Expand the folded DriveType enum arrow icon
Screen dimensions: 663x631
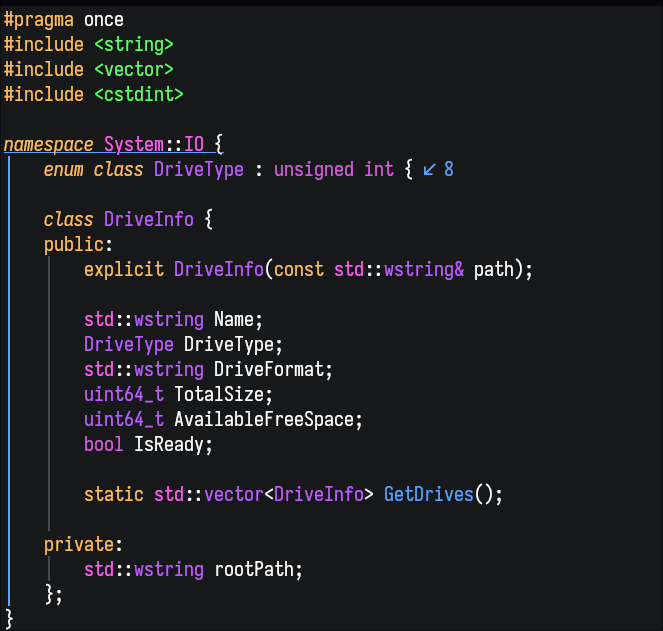click(429, 170)
